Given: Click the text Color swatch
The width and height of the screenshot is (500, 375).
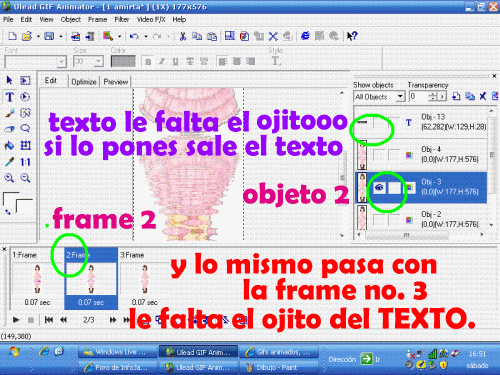Looking at the screenshot, I should tap(123, 62).
